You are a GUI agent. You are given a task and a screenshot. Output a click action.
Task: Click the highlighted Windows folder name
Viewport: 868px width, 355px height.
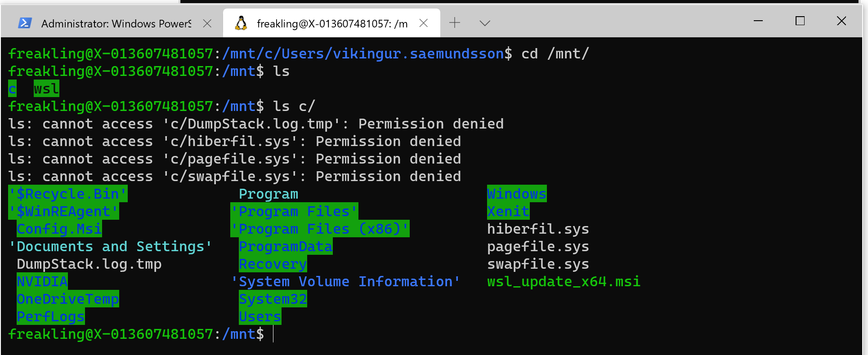(x=517, y=194)
